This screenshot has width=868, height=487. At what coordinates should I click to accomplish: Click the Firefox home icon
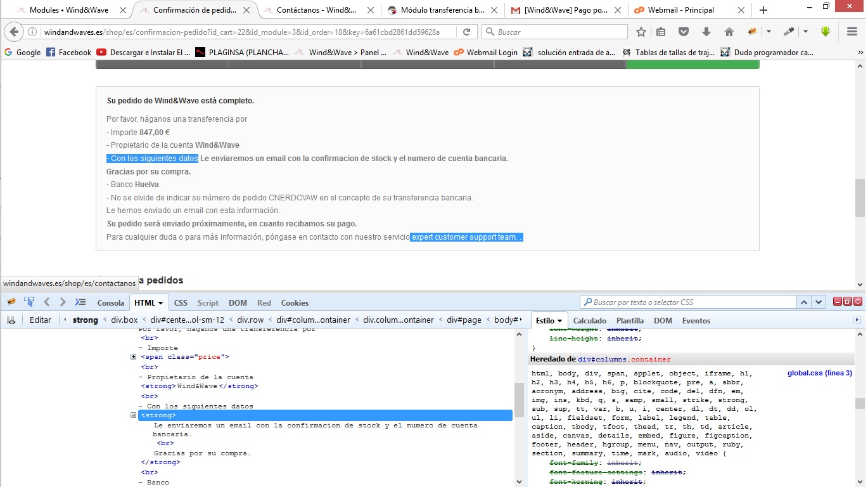click(x=729, y=32)
